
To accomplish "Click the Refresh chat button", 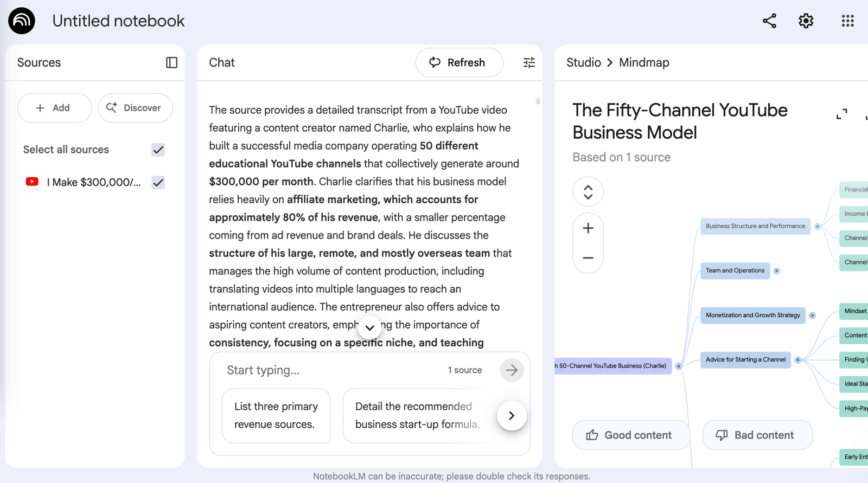I will pyautogui.click(x=459, y=63).
